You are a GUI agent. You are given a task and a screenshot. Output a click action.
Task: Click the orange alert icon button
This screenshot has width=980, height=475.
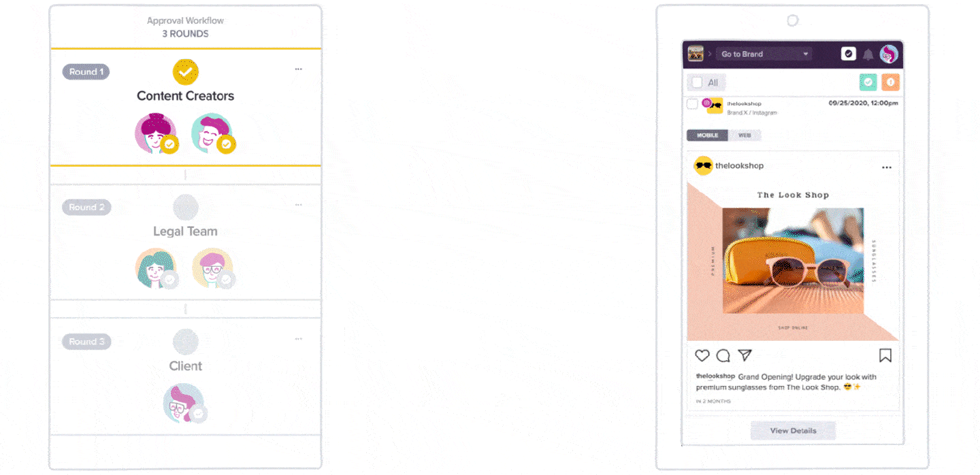891,82
